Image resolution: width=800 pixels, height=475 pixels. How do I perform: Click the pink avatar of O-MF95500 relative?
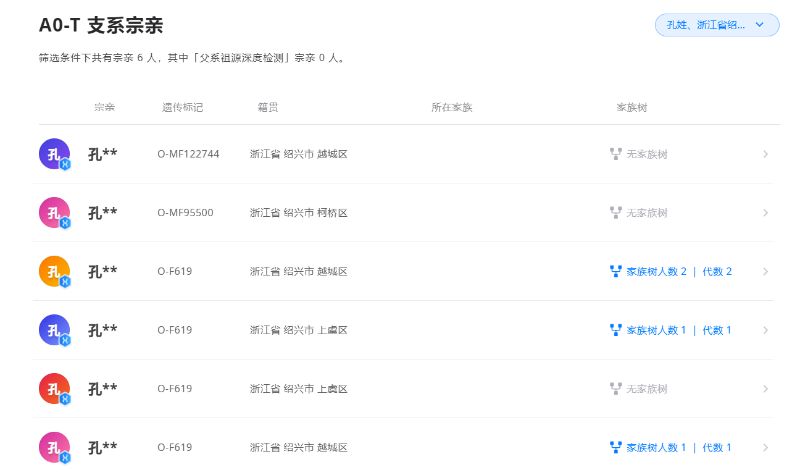(55, 213)
